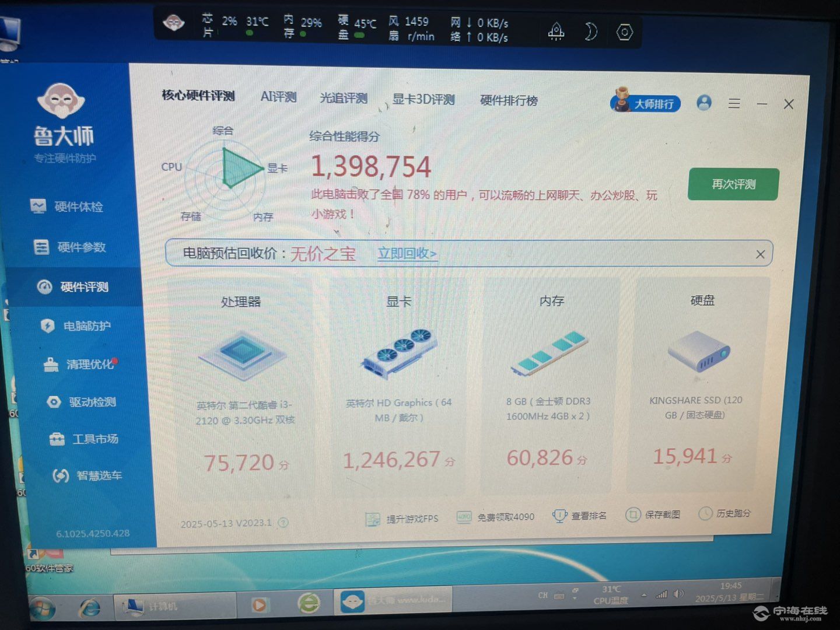Open the 鲁大师 taskbar window button

[x=393, y=601]
